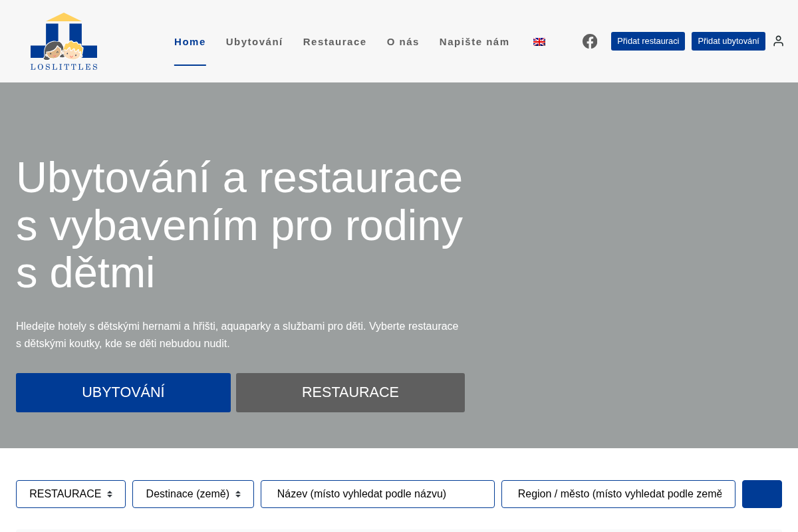The image size is (798, 532).
Task: Switch language via the English flag icon
Action: [539, 42]
